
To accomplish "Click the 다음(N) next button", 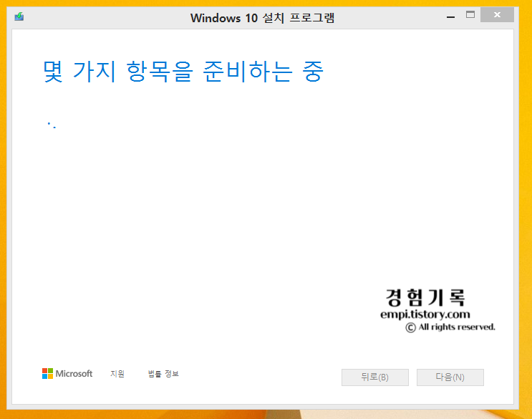I will [450, 377].
